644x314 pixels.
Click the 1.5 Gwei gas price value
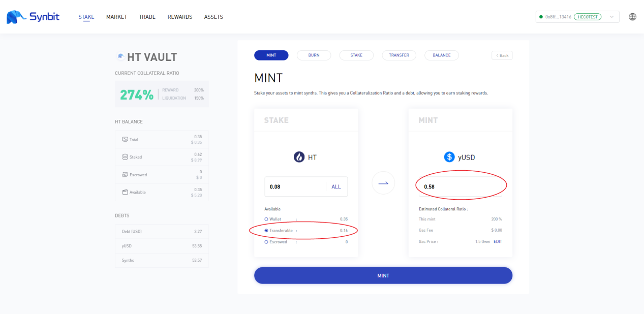click(482, 241)
